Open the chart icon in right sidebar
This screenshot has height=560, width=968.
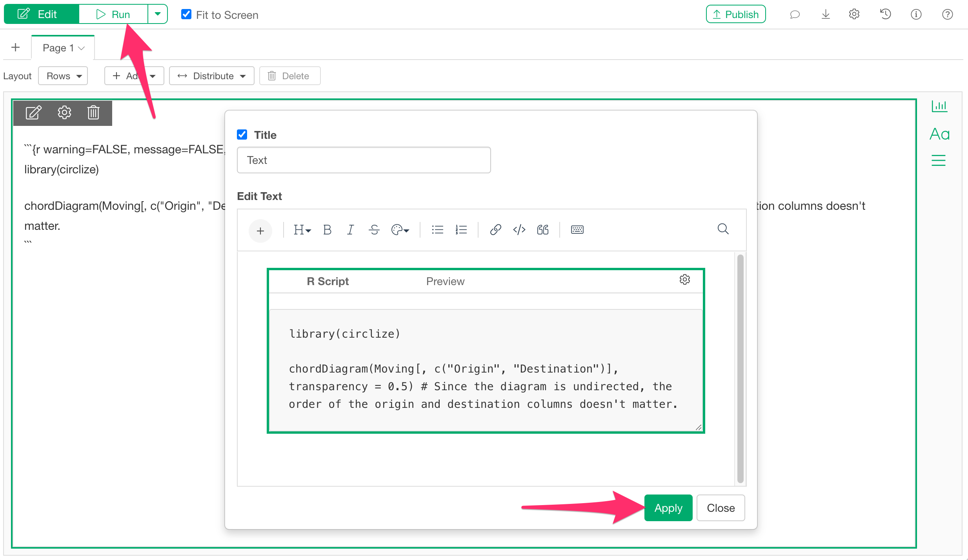pyautogui.click(x=939, y=106)
